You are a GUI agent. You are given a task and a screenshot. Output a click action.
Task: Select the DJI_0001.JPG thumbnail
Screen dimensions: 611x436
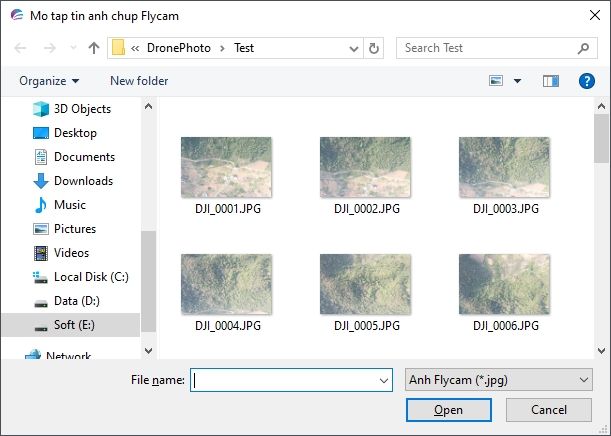pyautogui.click(x=227, y=167)
